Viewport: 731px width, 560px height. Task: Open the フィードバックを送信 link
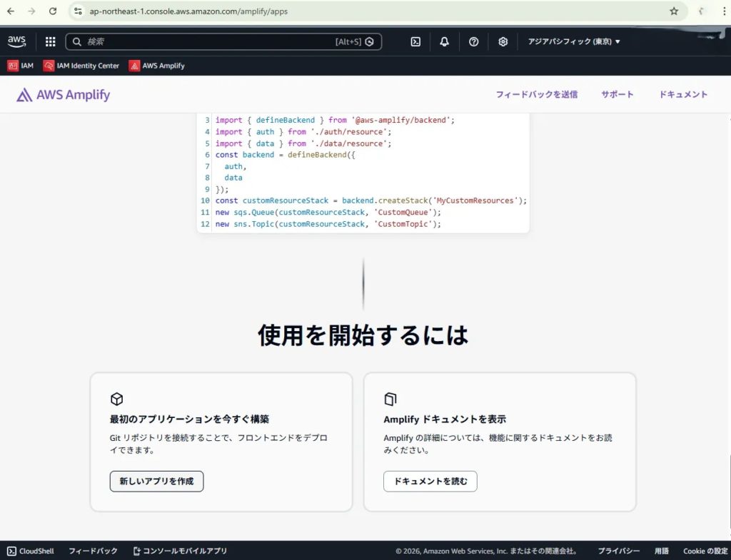(537, 95)
